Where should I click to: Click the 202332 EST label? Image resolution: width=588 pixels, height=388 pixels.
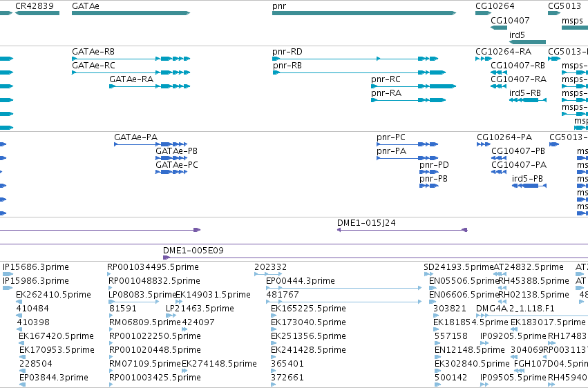(270, 267)
